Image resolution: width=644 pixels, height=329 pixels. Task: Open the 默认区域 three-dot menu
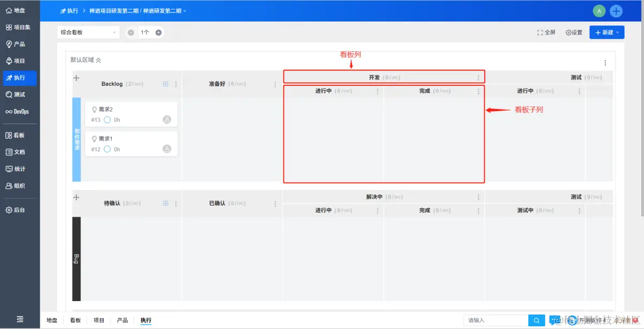click(605, 63)
